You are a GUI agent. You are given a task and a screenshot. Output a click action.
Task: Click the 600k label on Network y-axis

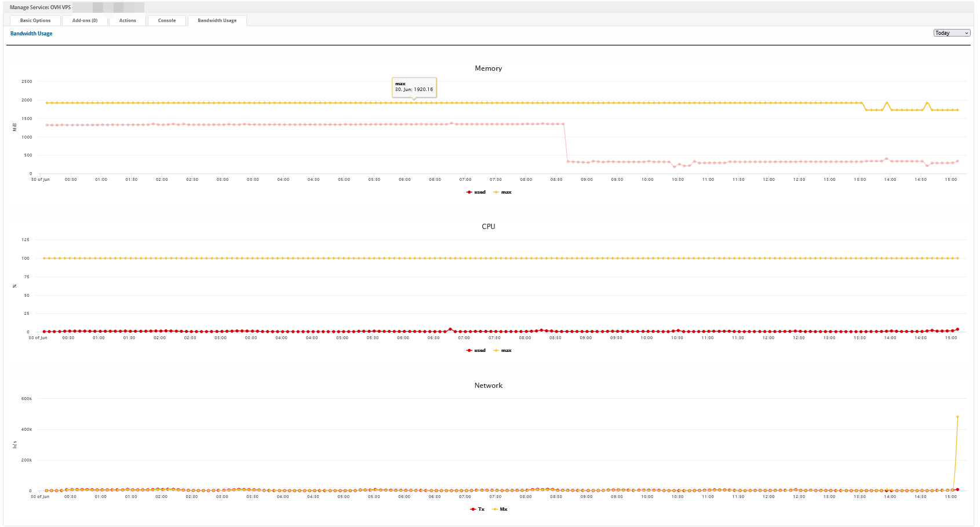coord(27,399)
